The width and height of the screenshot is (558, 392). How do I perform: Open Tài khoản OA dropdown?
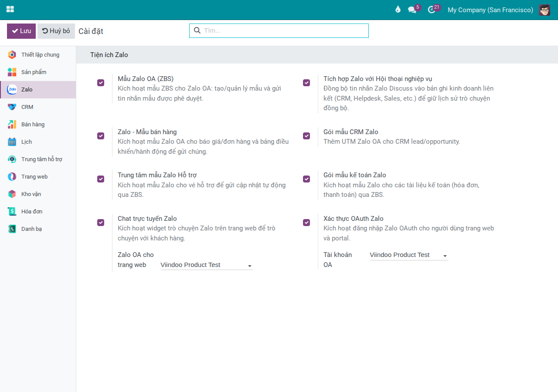pyautogui.click(x=409, y=255)
